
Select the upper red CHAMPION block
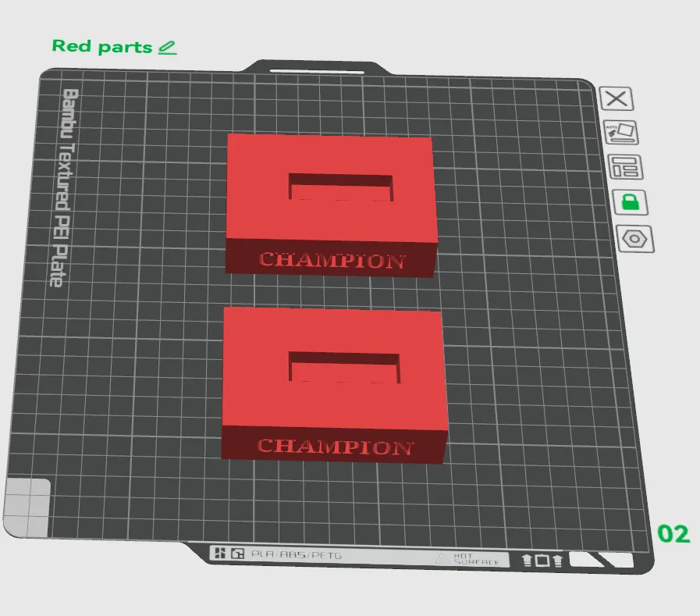[x=331, y=205]
